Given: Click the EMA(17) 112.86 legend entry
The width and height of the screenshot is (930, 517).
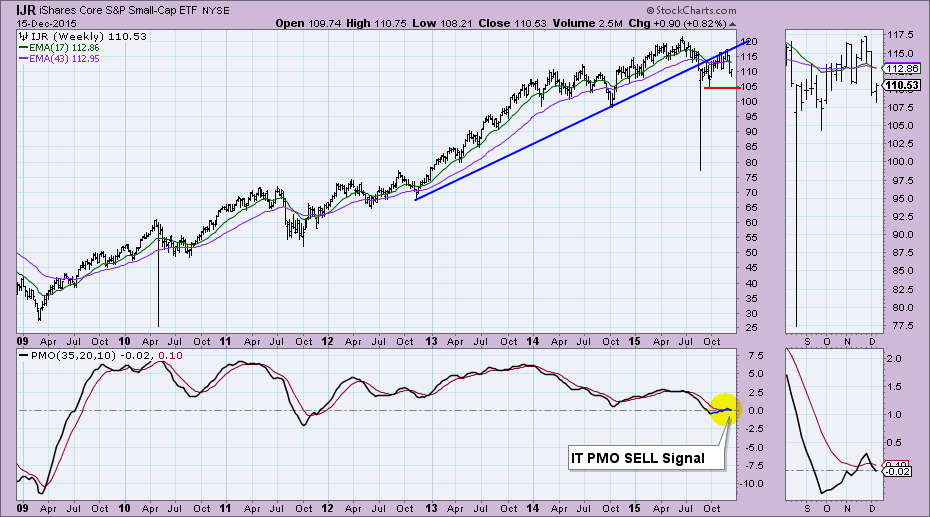Looking at the screenshot, I should tap(64, 48).
